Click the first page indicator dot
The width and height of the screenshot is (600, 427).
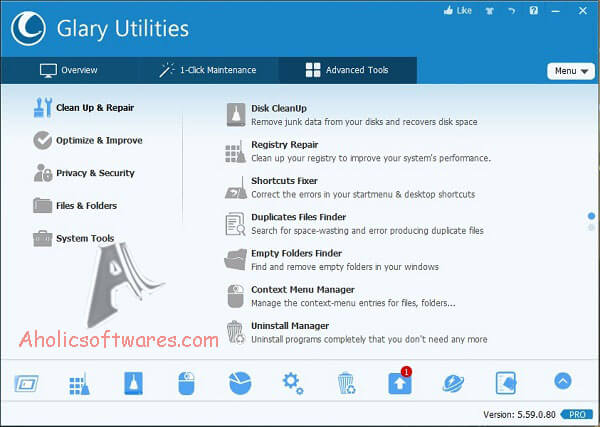pyautogui.click(x=592, y=216)
